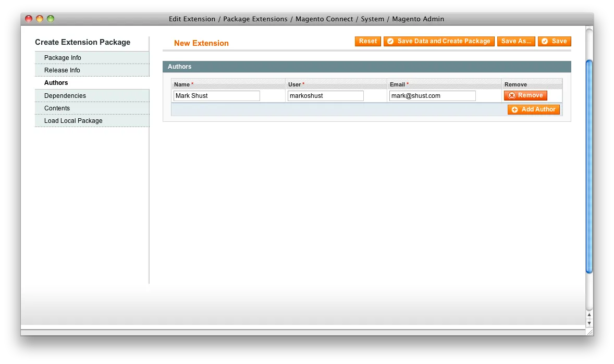
Task: Click the green zoom window button
Action: pyautogui.click(x=51, y=19)
